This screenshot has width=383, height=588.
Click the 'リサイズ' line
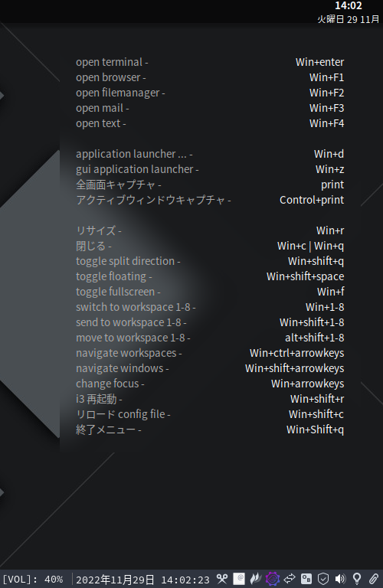coord(98,230)
